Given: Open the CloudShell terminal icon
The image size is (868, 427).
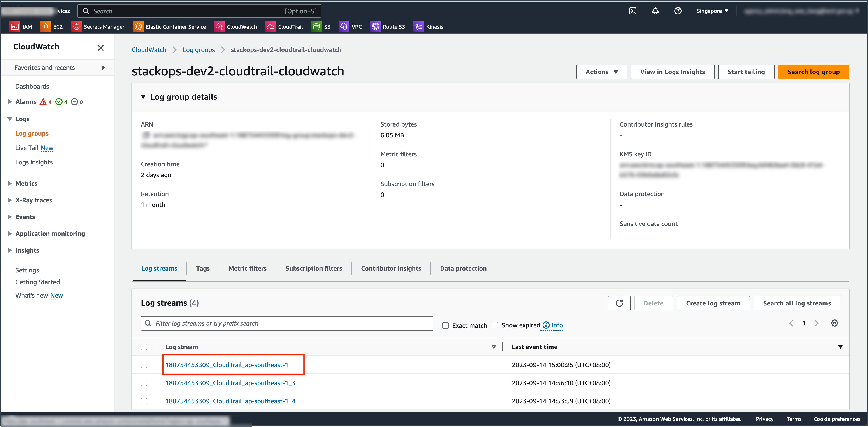Looking at the screenshot, I should point(632,11).
